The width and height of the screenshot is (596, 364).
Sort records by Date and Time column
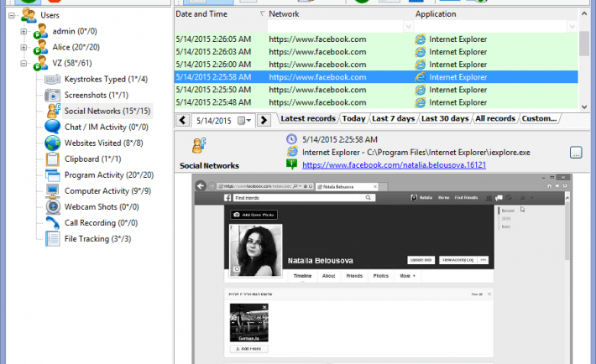218,14
